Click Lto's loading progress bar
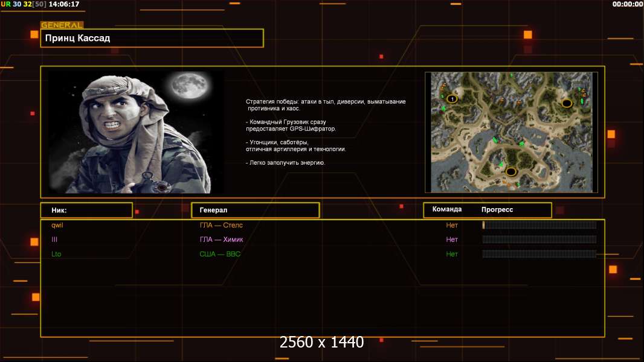The height and width of the screenshot is (362, 644). point(539,254)
